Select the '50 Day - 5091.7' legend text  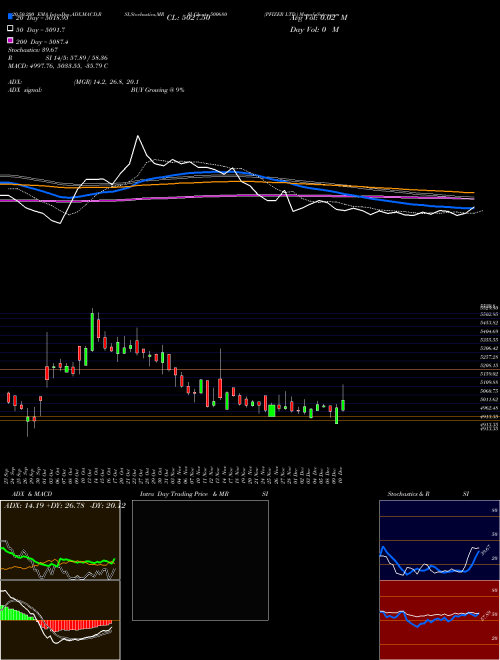(x=41, y=30)
